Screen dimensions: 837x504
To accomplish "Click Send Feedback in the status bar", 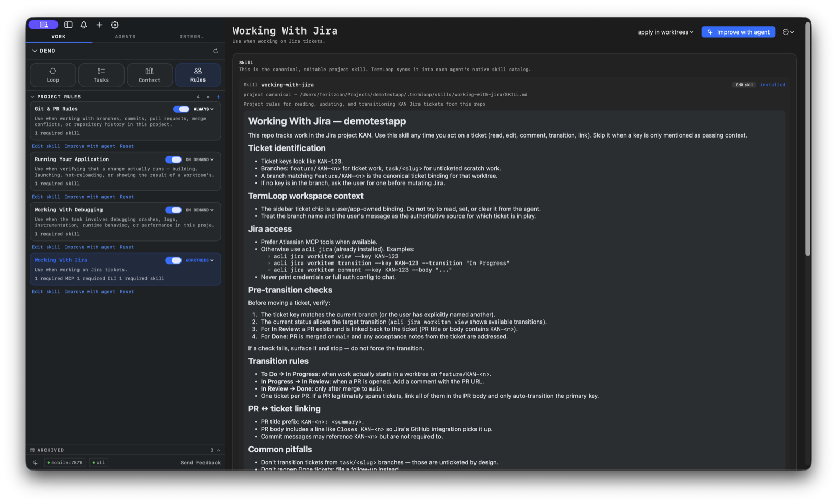I will (x=200, y=463).
